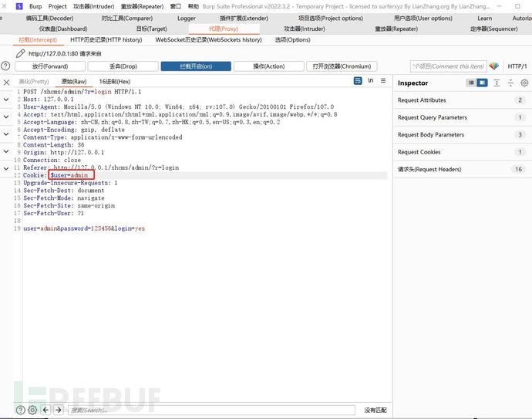Switch to the Extender tab
Viewport: 532px width, 419px height.
[244, 19]
